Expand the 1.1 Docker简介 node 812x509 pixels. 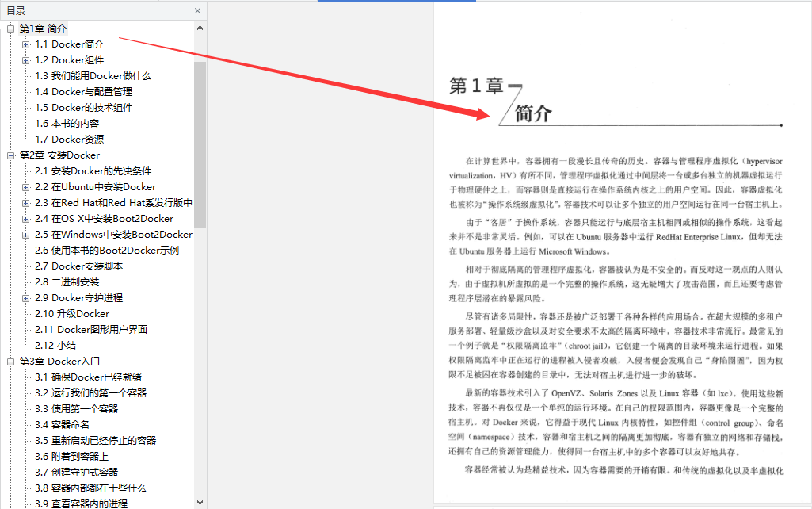25,44
